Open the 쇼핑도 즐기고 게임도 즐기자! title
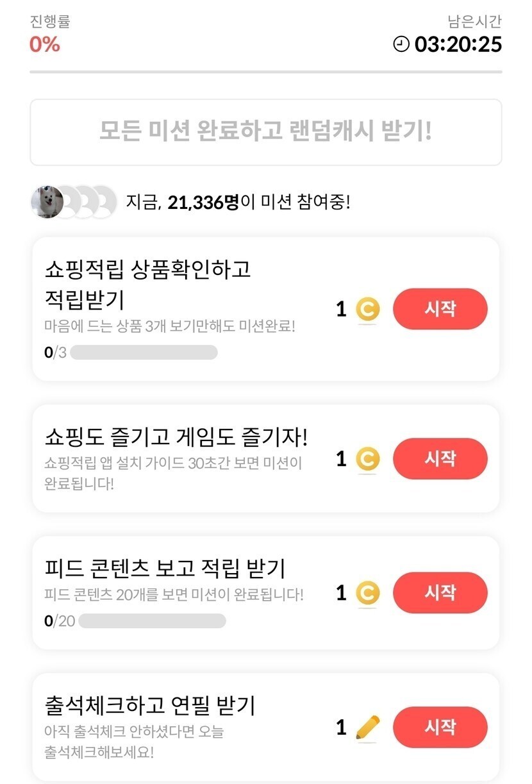This screenshot has width=532, height=784. 176,438
